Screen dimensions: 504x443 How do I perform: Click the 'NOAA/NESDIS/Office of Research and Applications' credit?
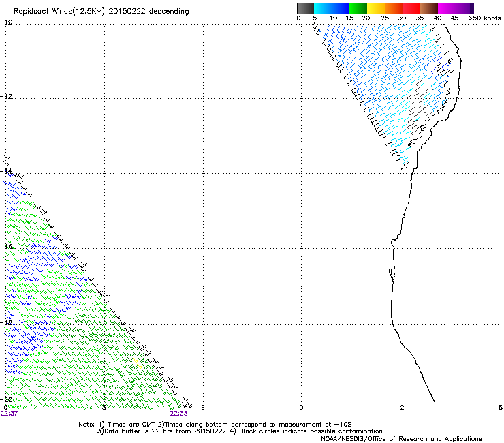point(401,439)
